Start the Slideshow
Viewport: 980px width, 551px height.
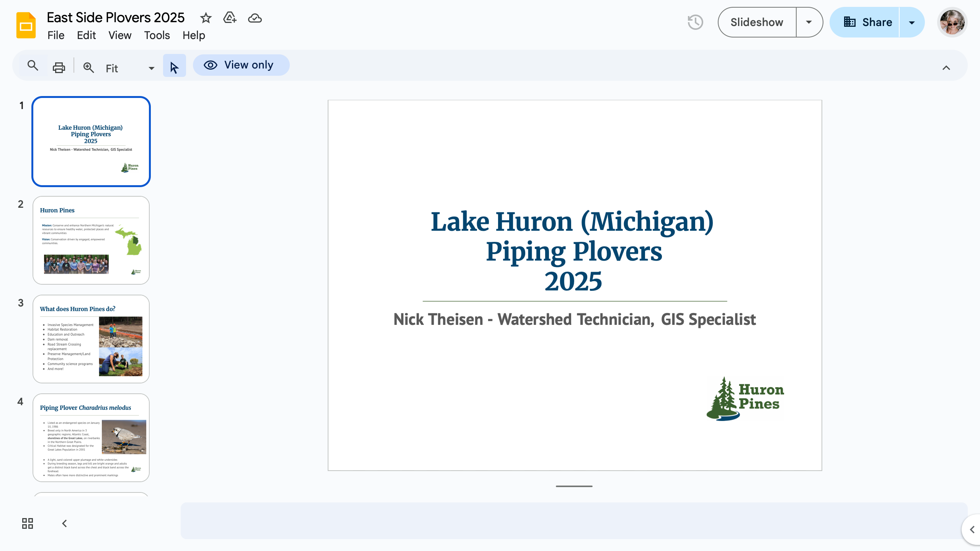pyautogui.click(x=756, y=22)
